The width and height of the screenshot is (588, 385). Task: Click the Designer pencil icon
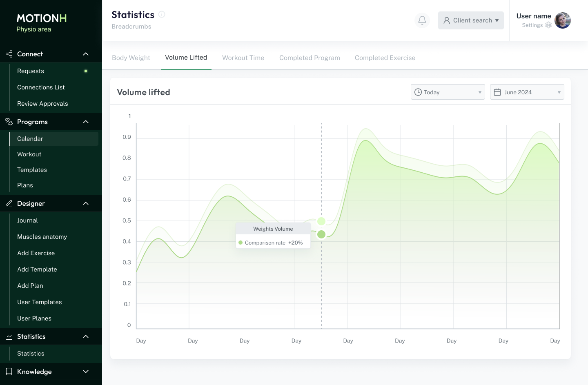(x=9, y=203)
